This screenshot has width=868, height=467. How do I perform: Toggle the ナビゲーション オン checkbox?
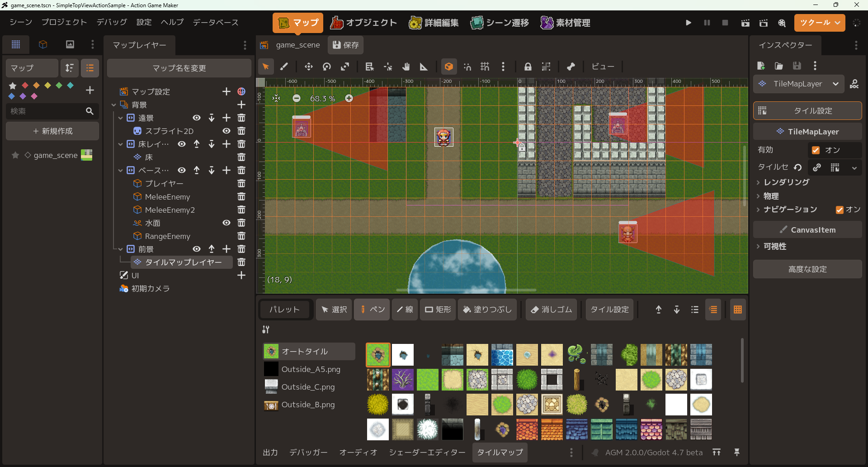[840, 210]
